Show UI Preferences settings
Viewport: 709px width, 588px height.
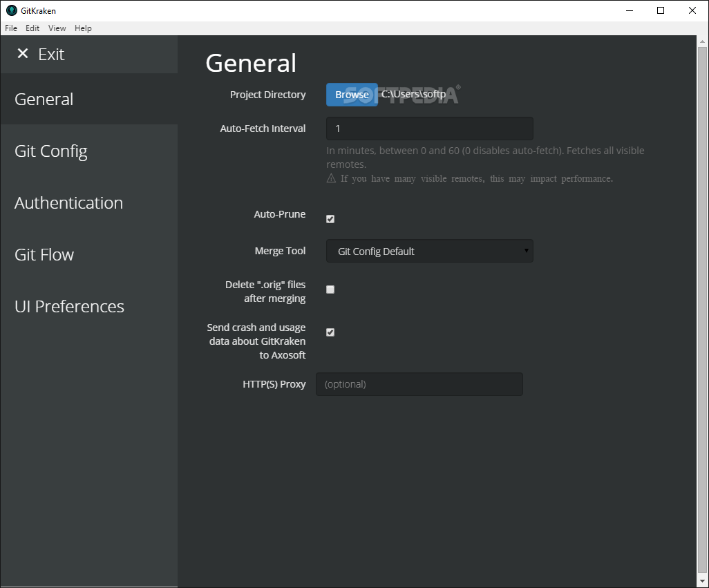click(89, 306)
